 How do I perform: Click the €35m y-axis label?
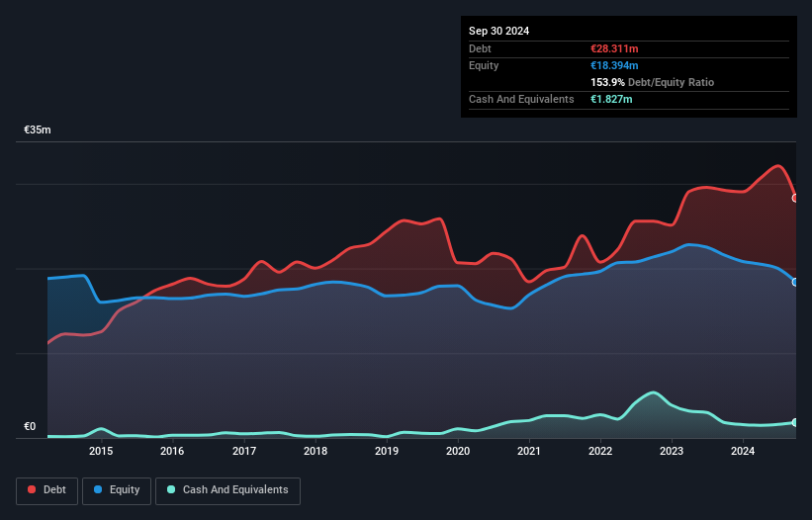(x=38, y=130)
